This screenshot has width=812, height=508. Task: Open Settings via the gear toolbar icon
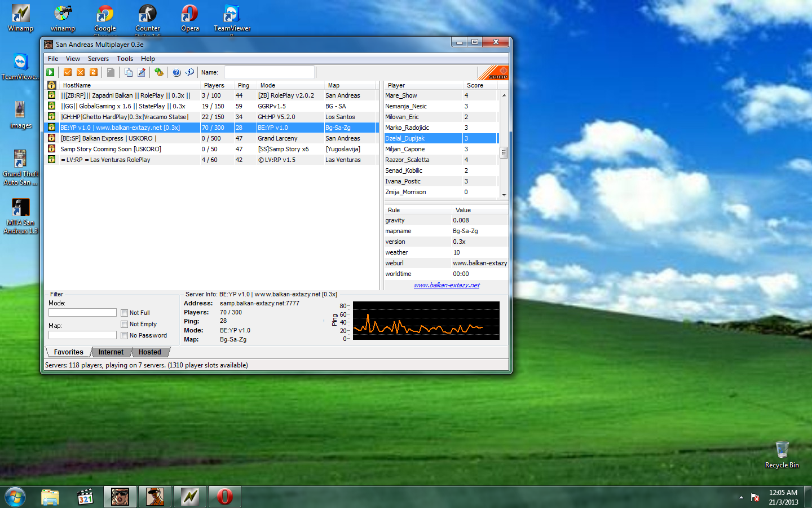click(159, 72)
